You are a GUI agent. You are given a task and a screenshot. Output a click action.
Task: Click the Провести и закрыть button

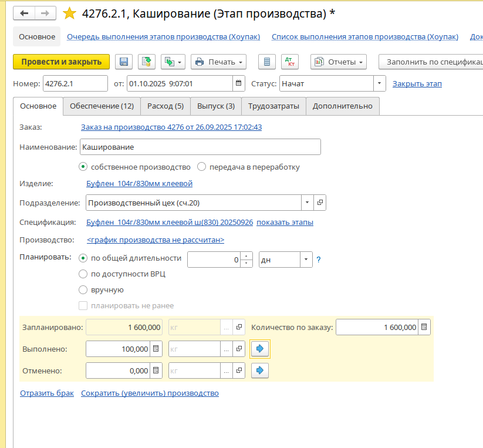coord(61,62)
